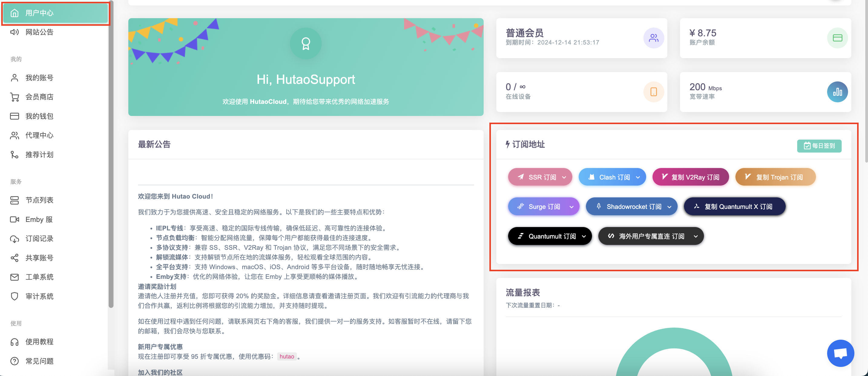
Task: Click the account balance card icon
Action: (x=837, y=38)
